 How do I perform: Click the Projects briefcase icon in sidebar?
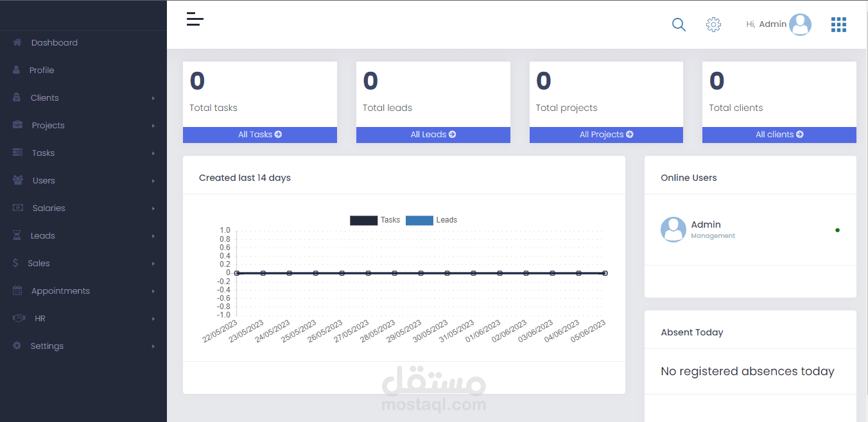pyautogui.click(x=17, y=125)
